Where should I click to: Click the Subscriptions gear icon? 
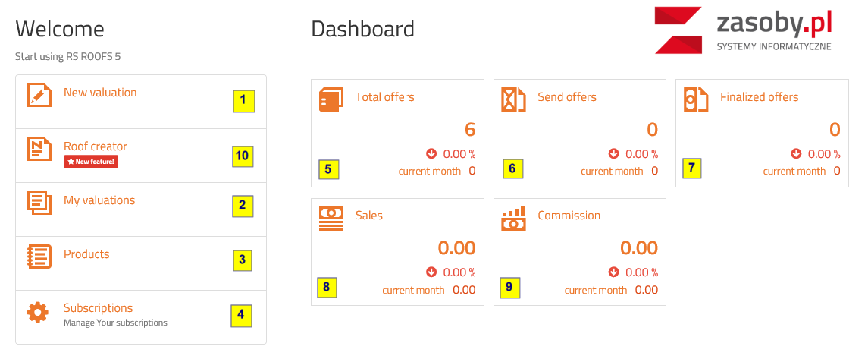(38, 312)
